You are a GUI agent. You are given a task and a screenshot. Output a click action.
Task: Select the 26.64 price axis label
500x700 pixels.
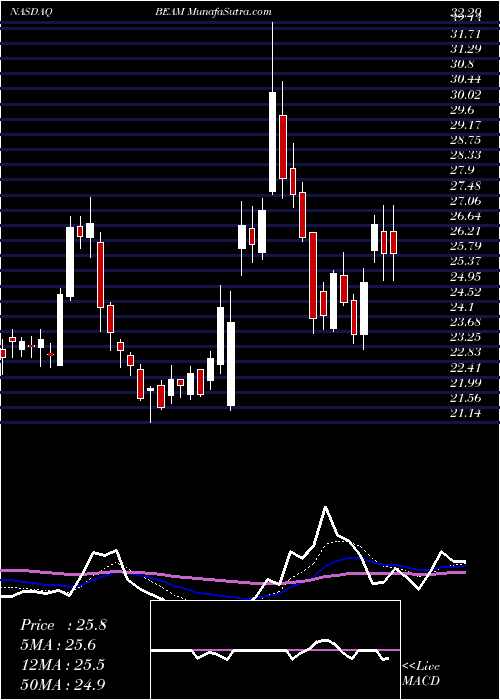pos(466,216)
